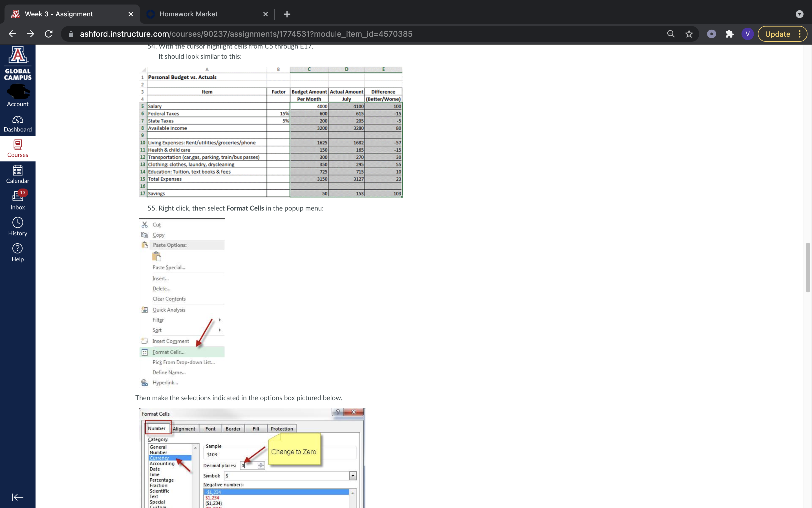812x508 pixels.
Task: Choose Pick From Drop-down List...
Action: click(184, 362)
